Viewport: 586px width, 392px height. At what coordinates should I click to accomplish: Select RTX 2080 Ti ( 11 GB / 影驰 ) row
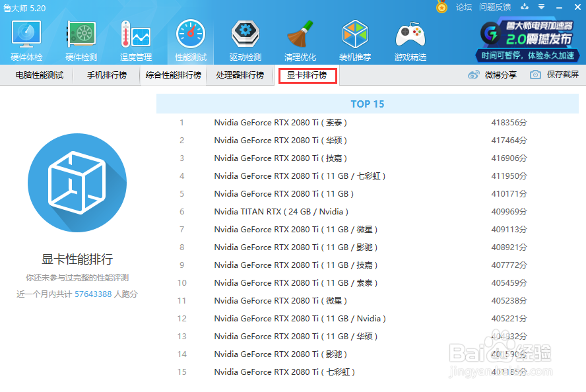(x=368, y=247)
